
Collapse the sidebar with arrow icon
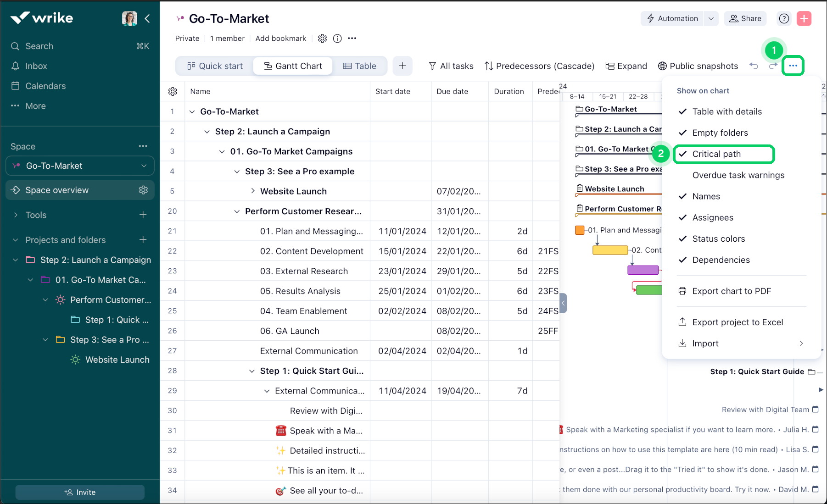(x=147, y=18)
